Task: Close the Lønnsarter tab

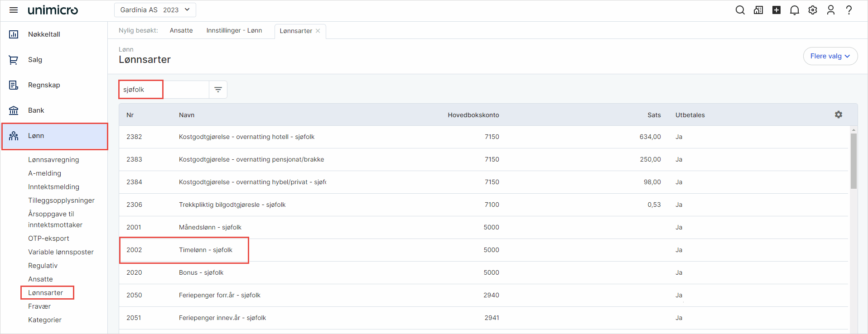Action: [x=318, y=31]
